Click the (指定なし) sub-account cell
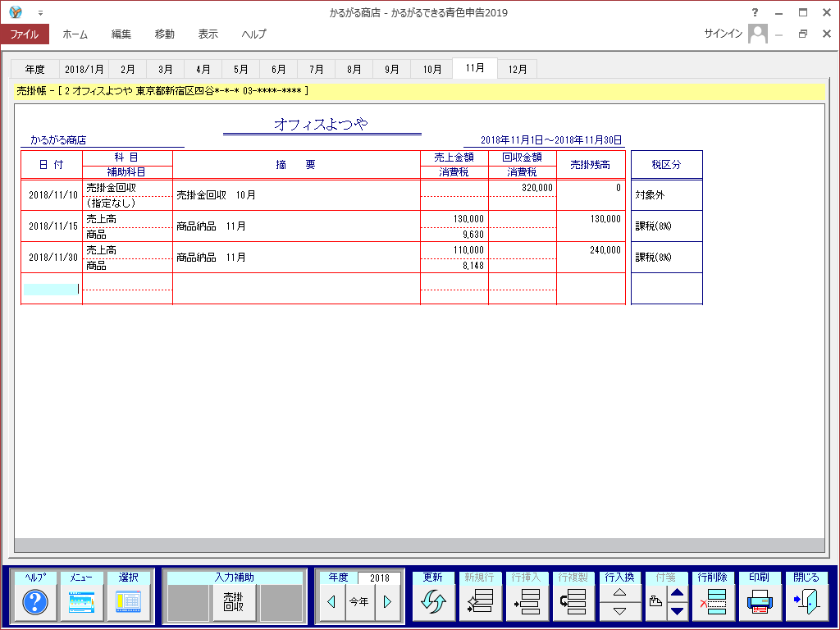 pyautogui.click(x=127, y=203)
